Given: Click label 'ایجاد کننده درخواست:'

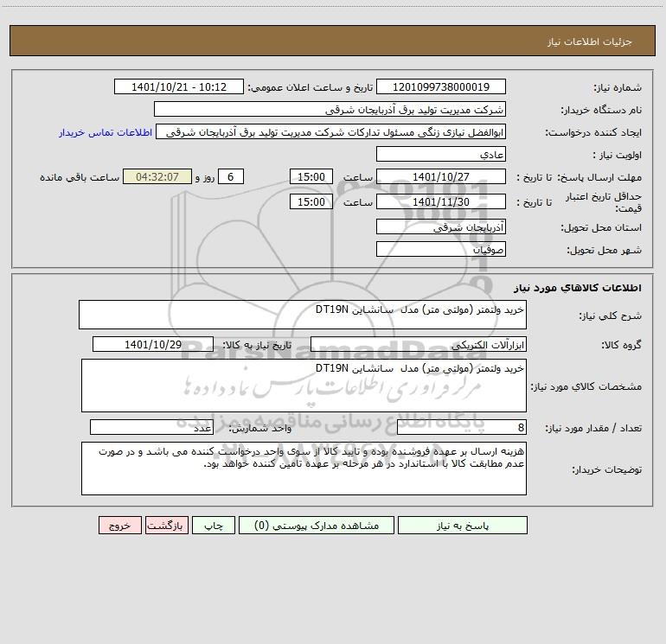Looking at the screenshot, I should point(593,133).
